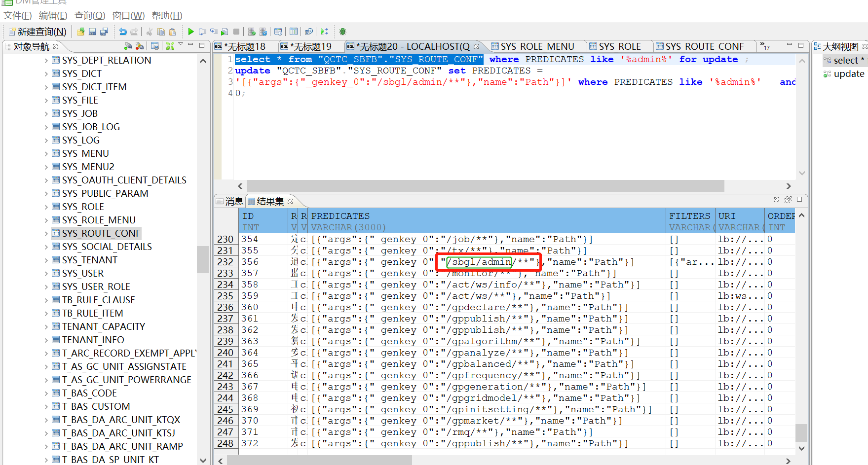This screenshot has height=465, width=868.
Task: Click the Rollback transaction database icon
Action: point(263,32)
